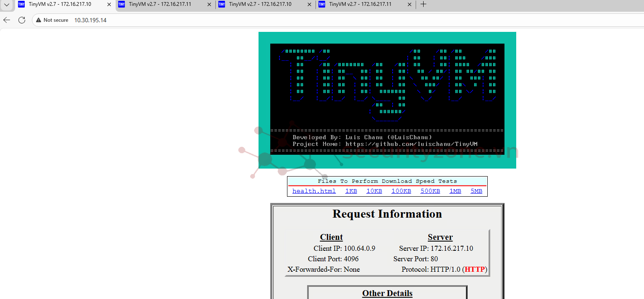This screenshot has height=299, width=644.
Task: Reload the current page
Action: point(22,20)
